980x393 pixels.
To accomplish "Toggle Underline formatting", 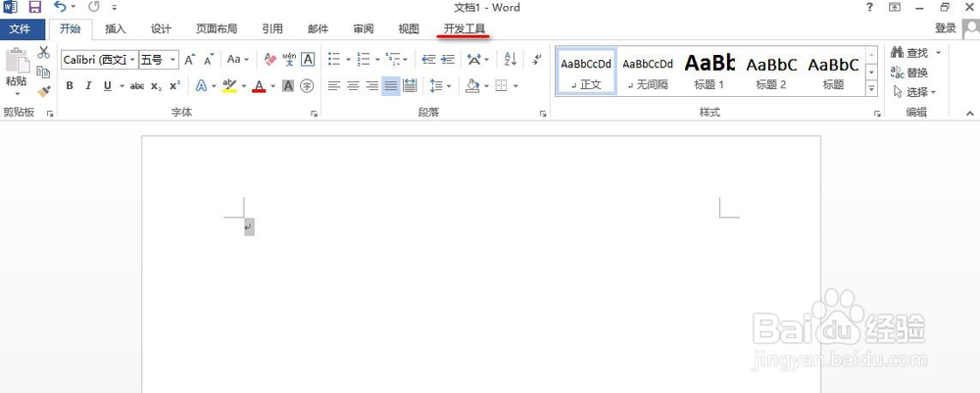I will point(108,86).
